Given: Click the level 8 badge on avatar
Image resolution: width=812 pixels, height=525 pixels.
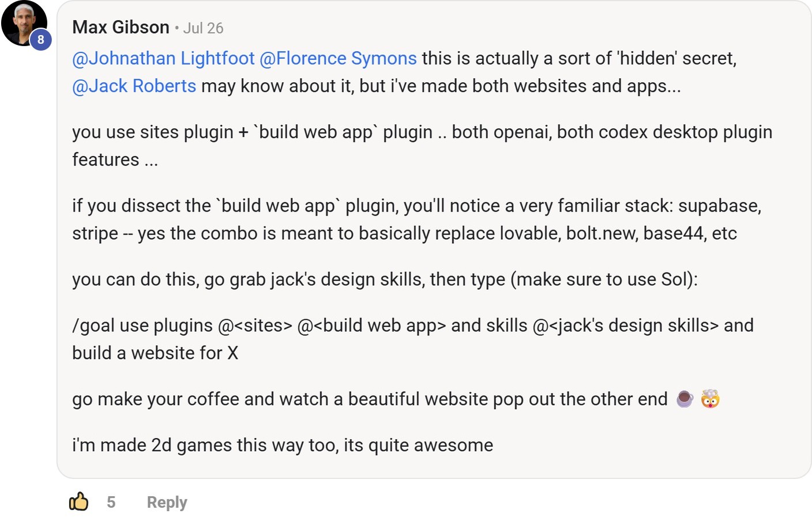Looking at the screenshot, I should click(x=40, y=40).
